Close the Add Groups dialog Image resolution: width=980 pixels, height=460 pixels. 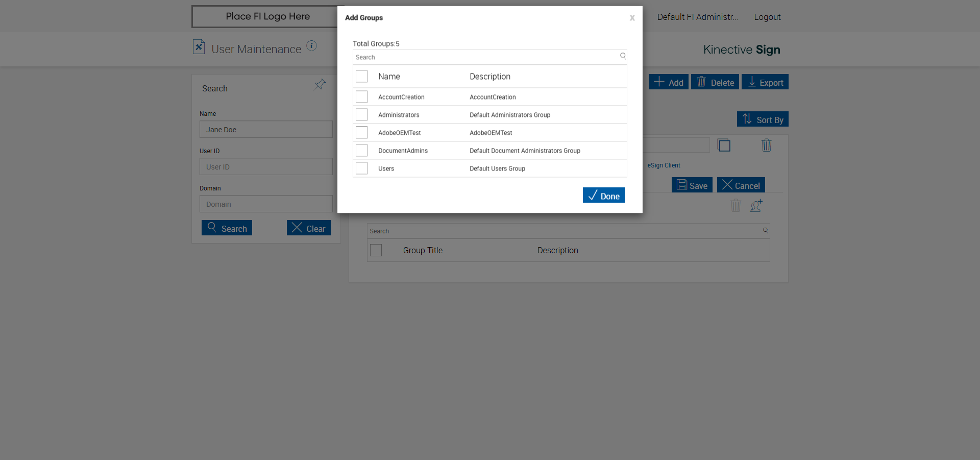[x=632, y=18]
